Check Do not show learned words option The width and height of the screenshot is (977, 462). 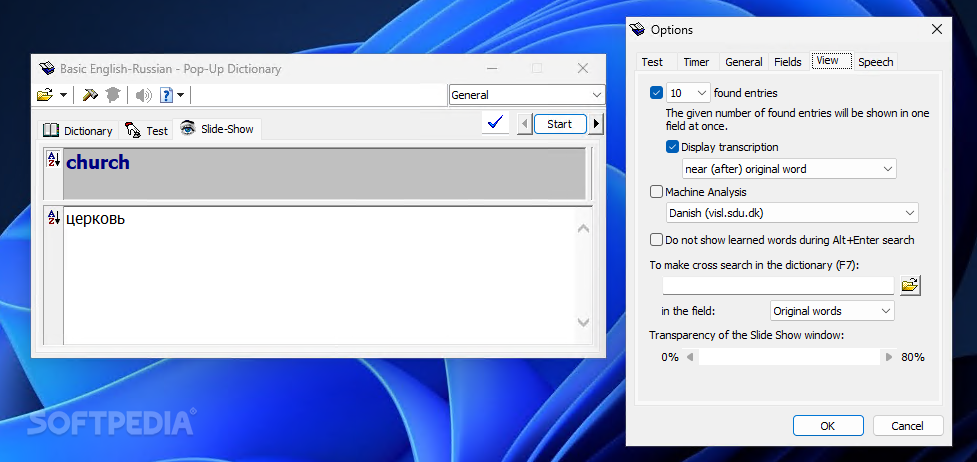coord(656,240)
